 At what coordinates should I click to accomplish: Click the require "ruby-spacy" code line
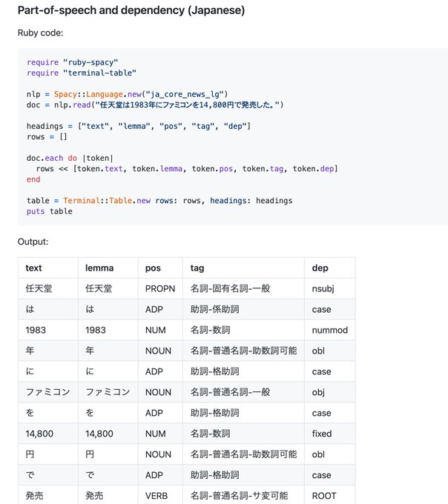tap(73, 62)
